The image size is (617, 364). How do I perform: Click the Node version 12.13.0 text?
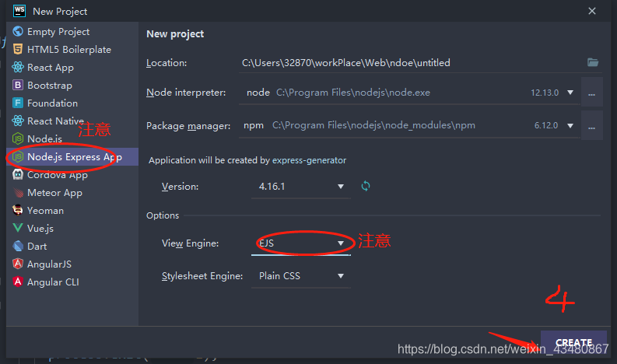pyautogui.click(x=545, y=93)
